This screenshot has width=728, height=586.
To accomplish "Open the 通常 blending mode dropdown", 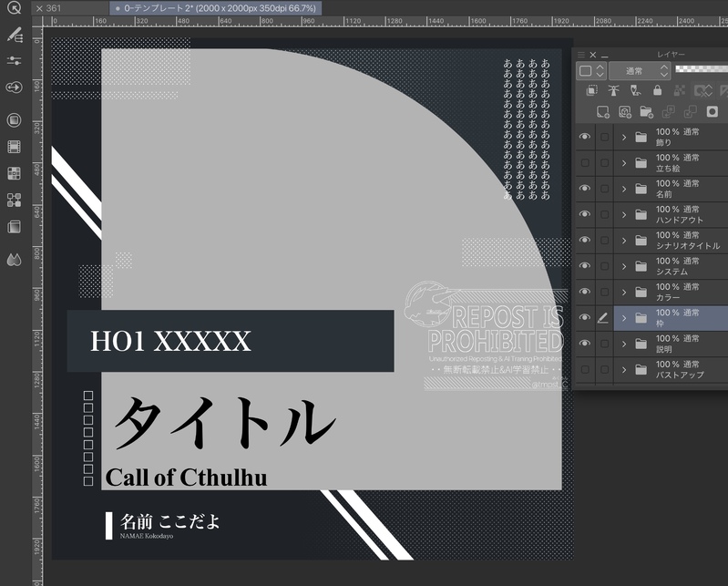I will 640,71.
